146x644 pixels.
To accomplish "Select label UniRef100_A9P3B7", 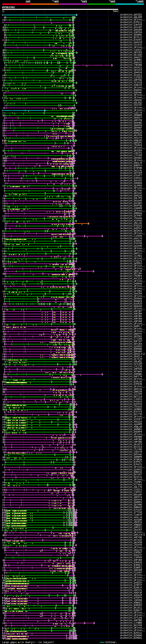I will click(x=131, y=311).
